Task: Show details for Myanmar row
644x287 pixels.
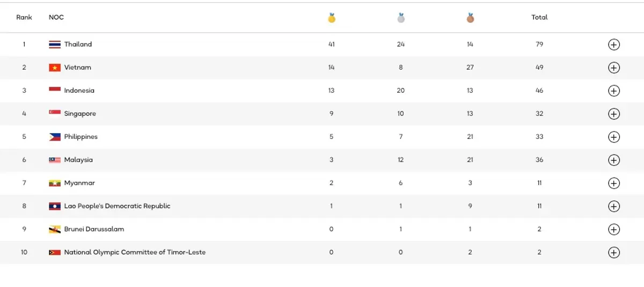Action: (614, 183)
